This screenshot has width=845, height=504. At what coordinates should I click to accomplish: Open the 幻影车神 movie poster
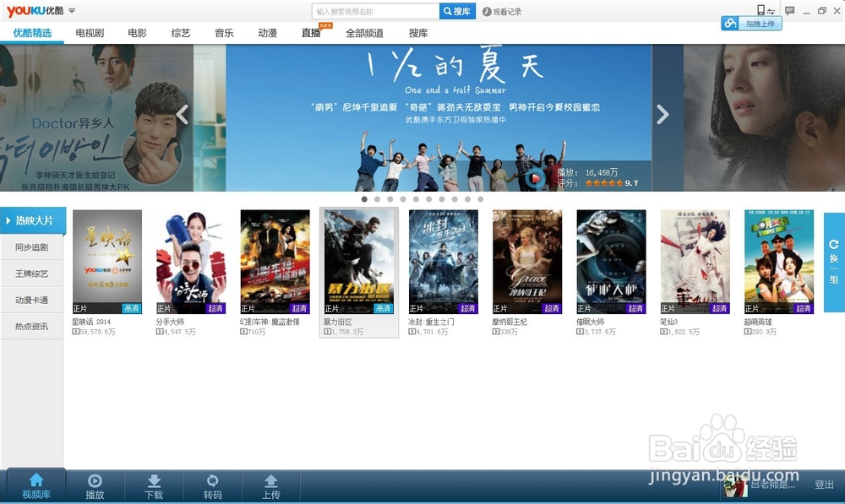(275, 262)
